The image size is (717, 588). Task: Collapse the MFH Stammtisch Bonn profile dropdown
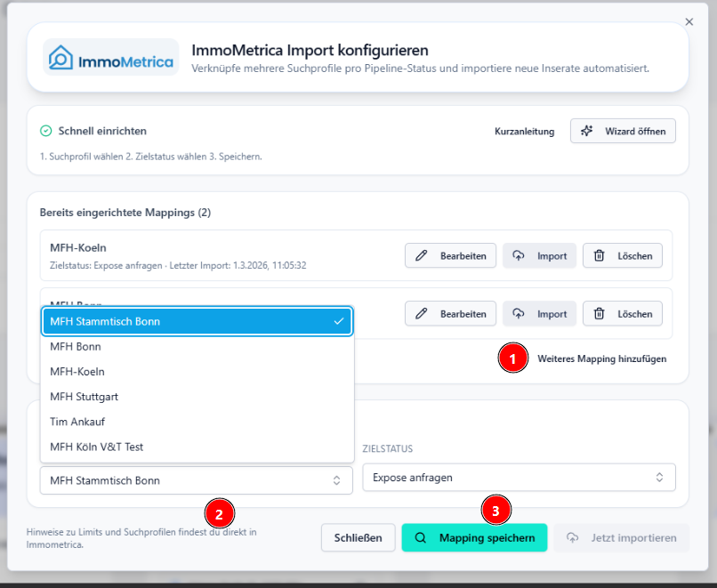(x=197, y=480)
